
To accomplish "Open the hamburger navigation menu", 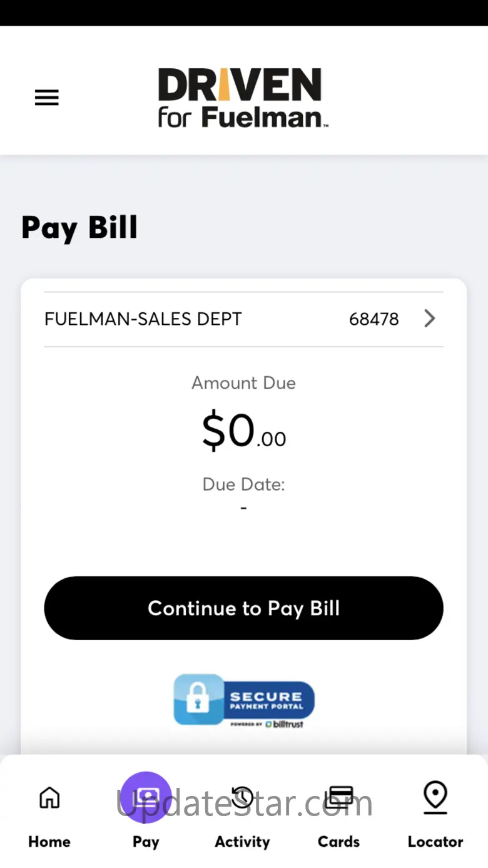I will tap(46, 98).
